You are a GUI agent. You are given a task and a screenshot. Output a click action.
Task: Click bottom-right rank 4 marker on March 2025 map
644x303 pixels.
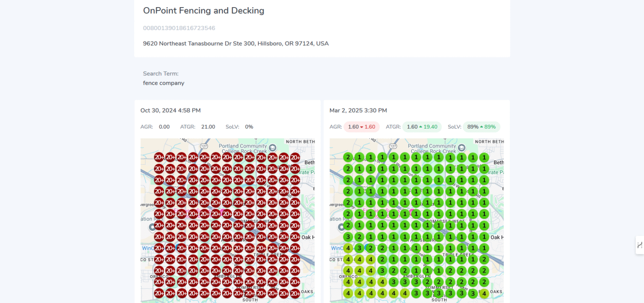point(484,293)
